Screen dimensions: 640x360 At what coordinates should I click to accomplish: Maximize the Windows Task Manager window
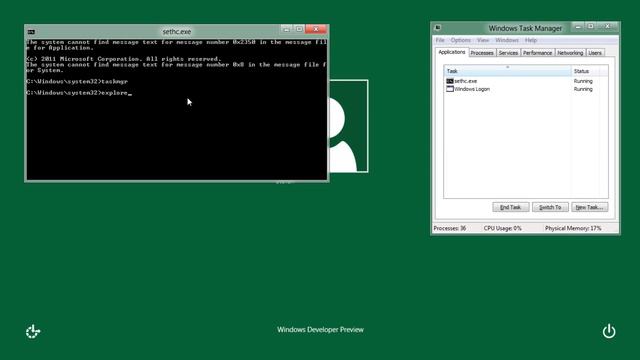pos(590,27)
